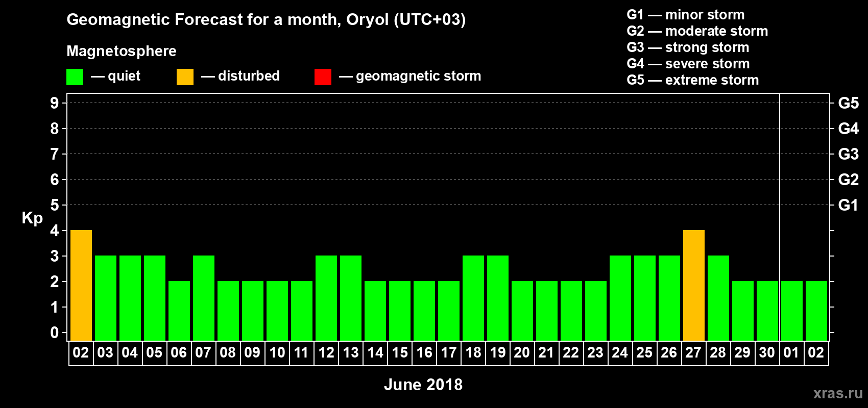
Task: Click the green bar above date 12
Action: 326,298
